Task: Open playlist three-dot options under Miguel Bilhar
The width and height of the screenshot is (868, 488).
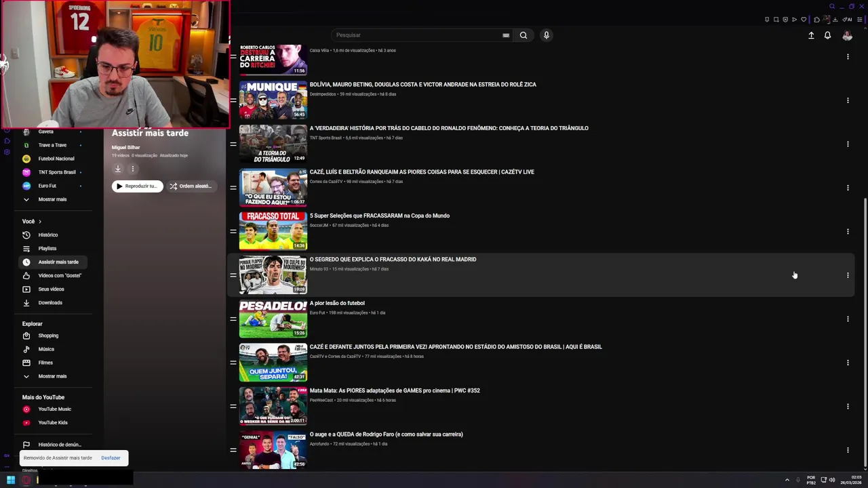Action: pyautogui.click(x=133, y=169)
